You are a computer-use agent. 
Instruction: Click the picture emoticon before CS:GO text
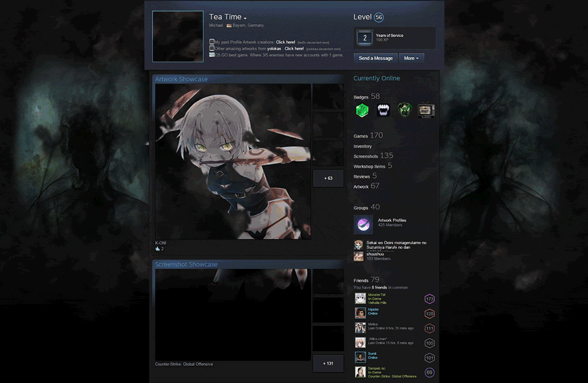212,55
